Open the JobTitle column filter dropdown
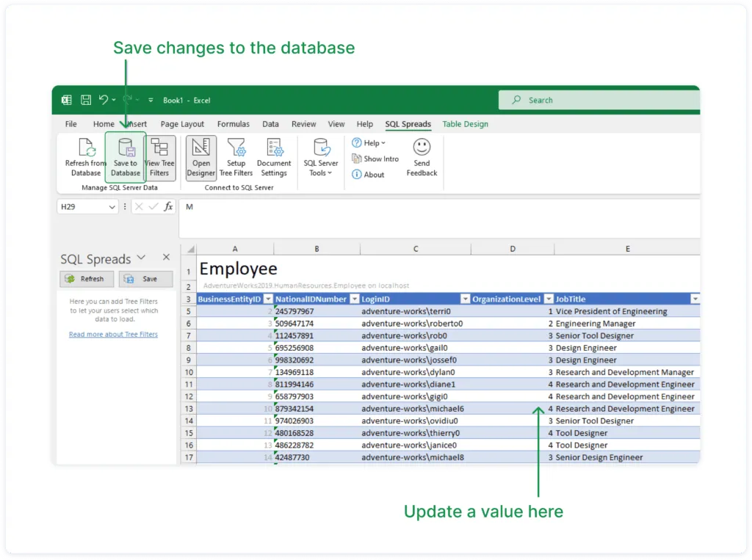 [695, 299]
